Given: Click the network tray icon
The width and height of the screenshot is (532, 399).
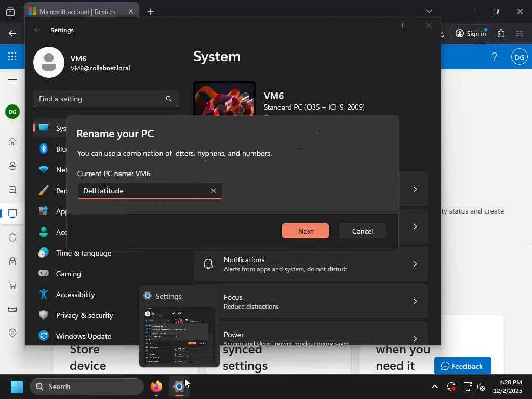Looking at the screenshot, I should pyautogui.click(x=468, y=387).
